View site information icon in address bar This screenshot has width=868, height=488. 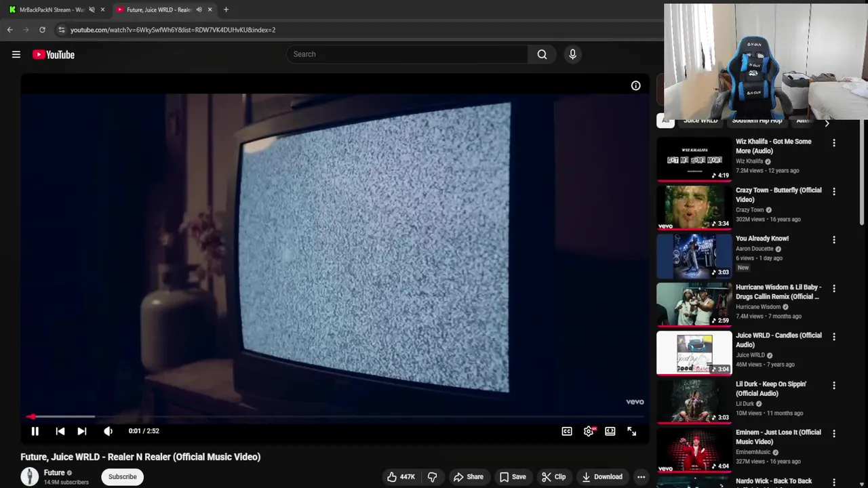point(62,30)
